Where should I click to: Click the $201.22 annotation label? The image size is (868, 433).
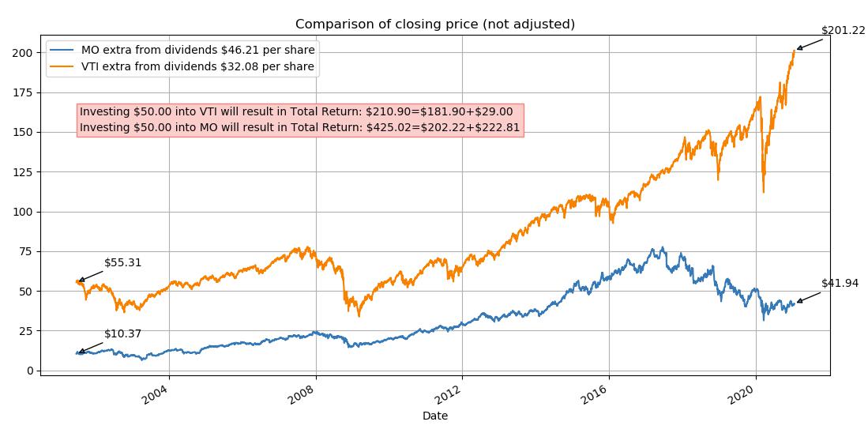(x=843, y=31)
